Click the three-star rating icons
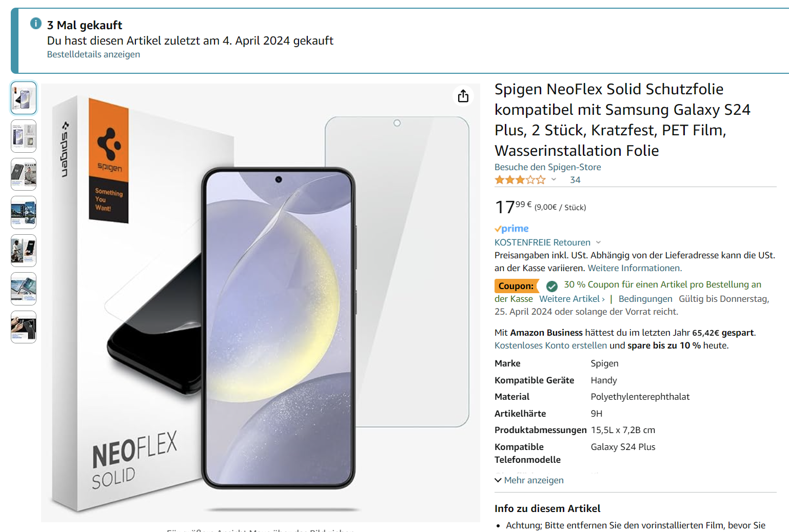This screenshot has width=789, height=532. [520, 180]
